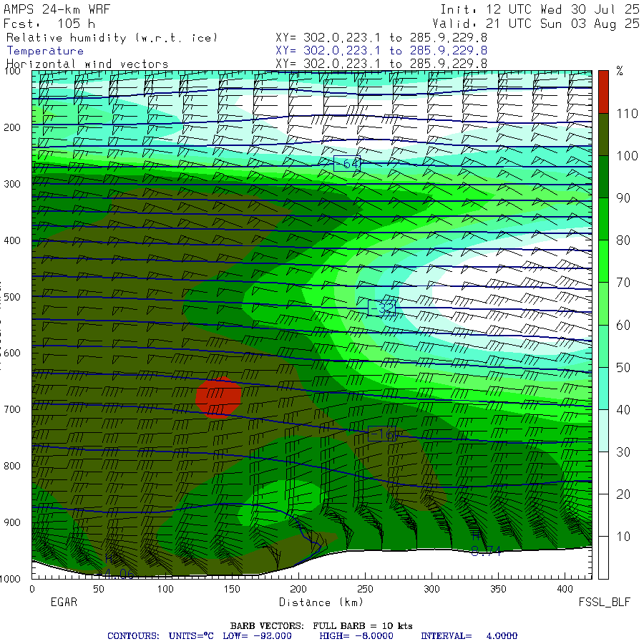Click the dark green colorbar segment between 90 and 100
644x644 pixels.
coord(603,177)
